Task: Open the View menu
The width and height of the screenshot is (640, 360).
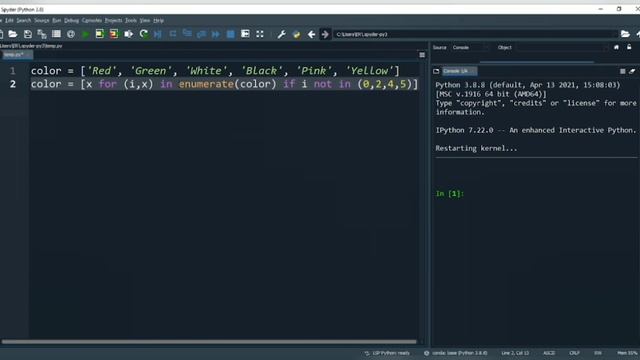Action: coord(145,20)
